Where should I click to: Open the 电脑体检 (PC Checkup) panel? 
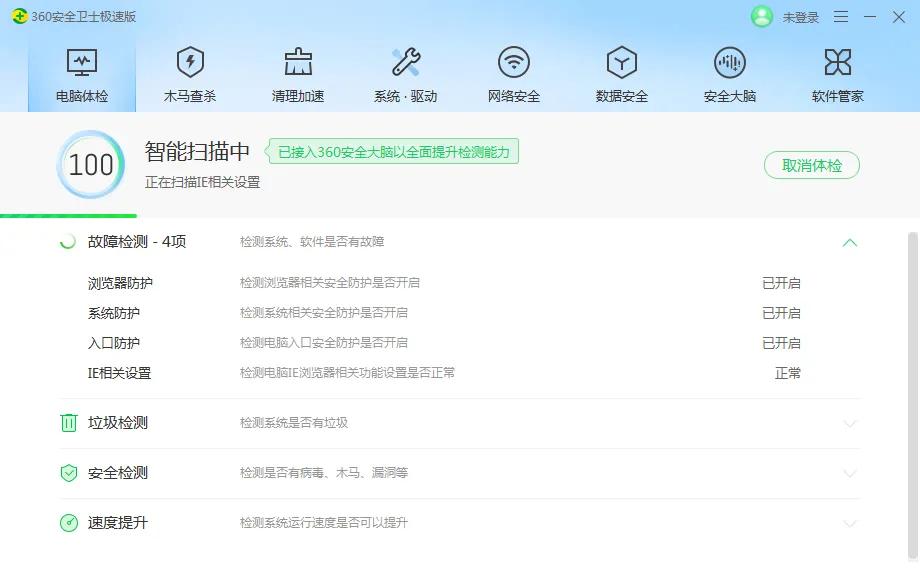[x=83, y=75]
